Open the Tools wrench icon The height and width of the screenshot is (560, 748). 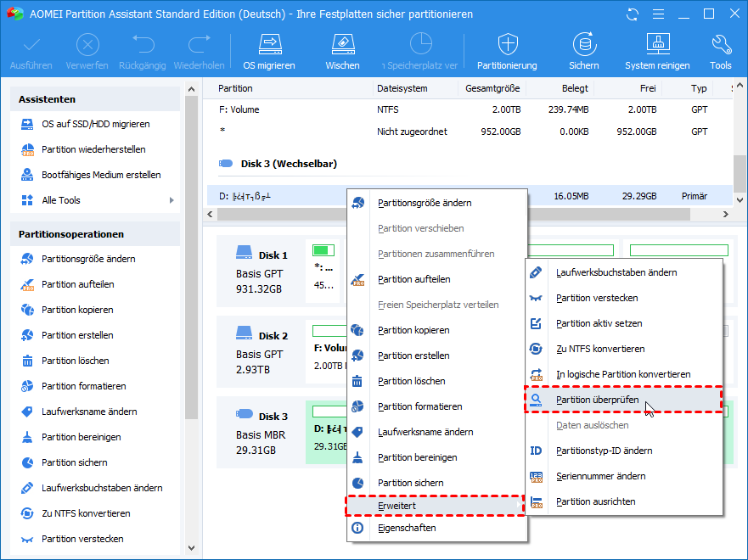tap(721, 45)
